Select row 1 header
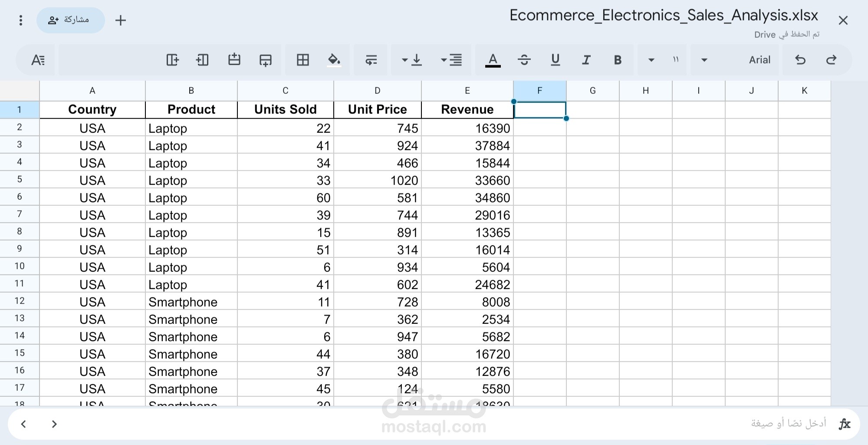The width and height of the screenshot is (868, 445). (x=20, y=110)
